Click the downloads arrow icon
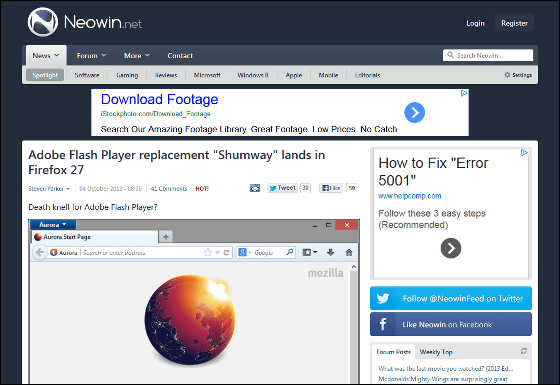Screen dimensions: 560x385 pos(330,252)
